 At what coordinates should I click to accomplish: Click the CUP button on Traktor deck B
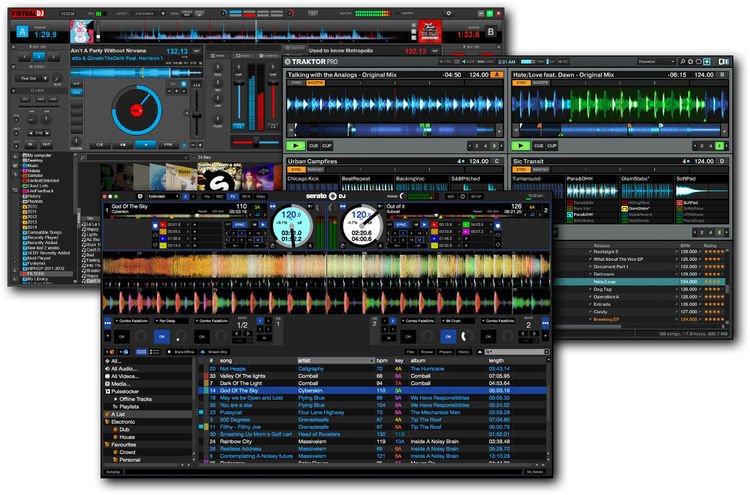coord(551,146)
